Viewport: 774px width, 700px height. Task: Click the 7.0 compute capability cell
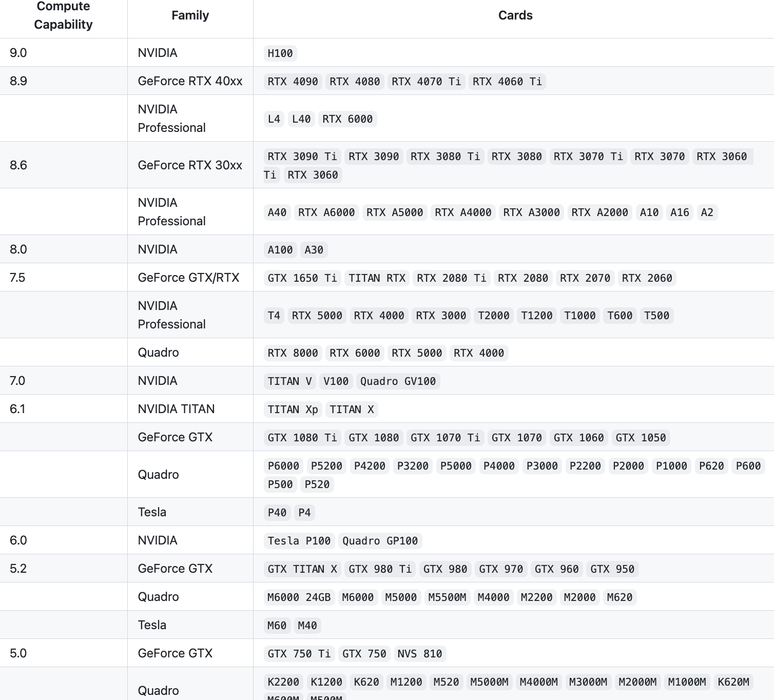63,381
